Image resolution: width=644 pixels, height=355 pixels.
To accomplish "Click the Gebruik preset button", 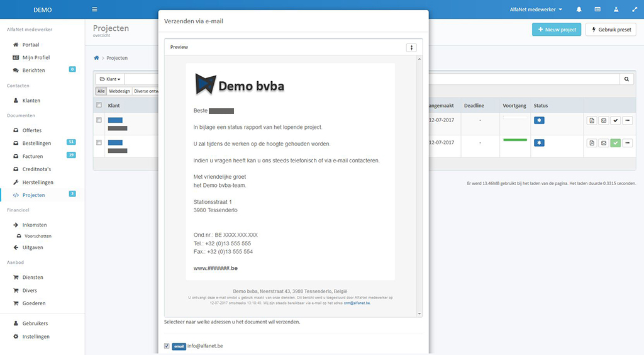I will [611, 30].
